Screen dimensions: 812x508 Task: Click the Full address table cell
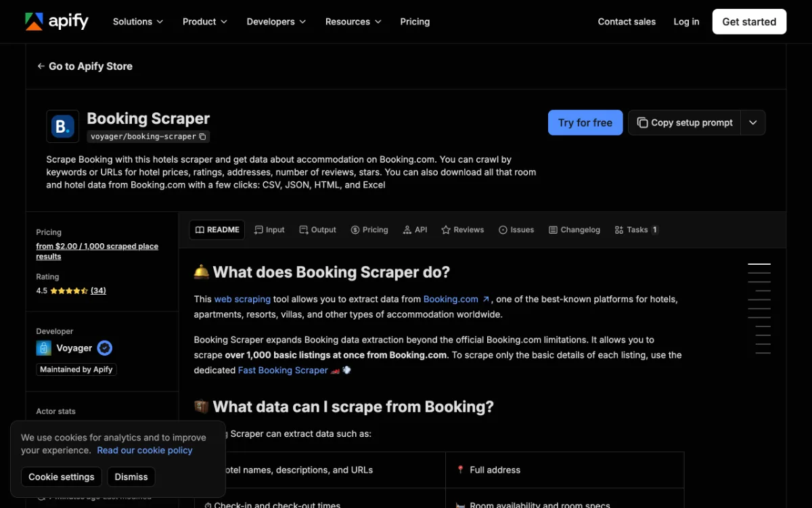point(564,470)
